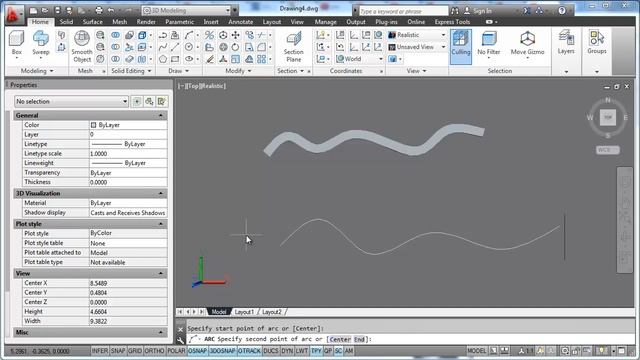Open the 3D Modeling workspace dropdown

(187, 10)
